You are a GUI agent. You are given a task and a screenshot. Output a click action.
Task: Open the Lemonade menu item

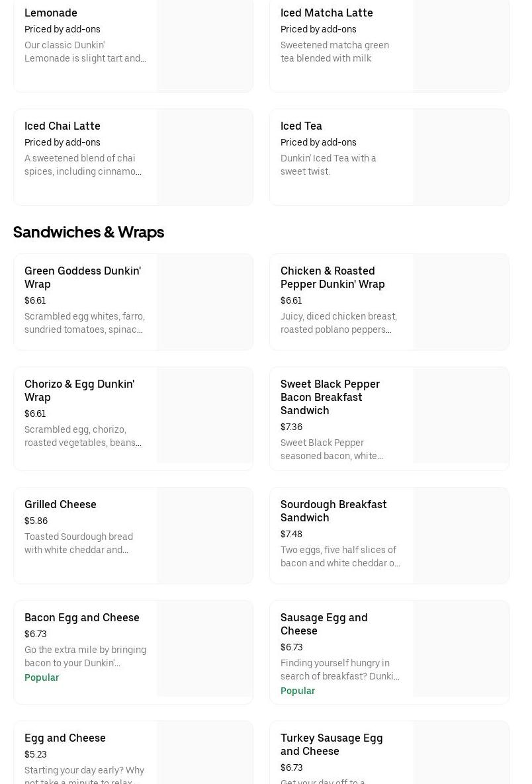(x=51, y=13)
